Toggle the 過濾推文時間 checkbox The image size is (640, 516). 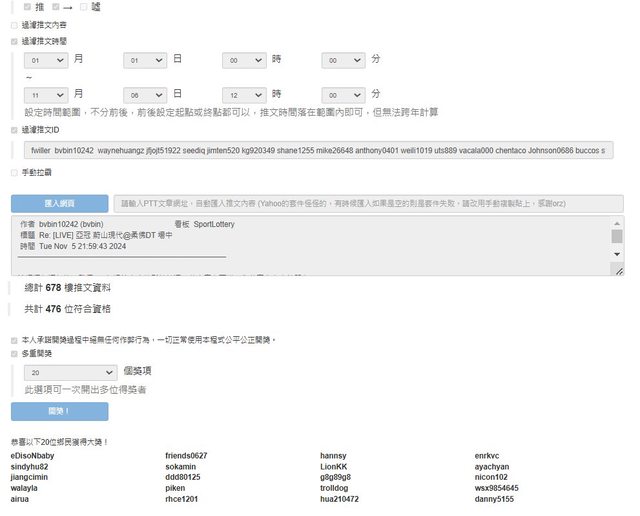14,42
